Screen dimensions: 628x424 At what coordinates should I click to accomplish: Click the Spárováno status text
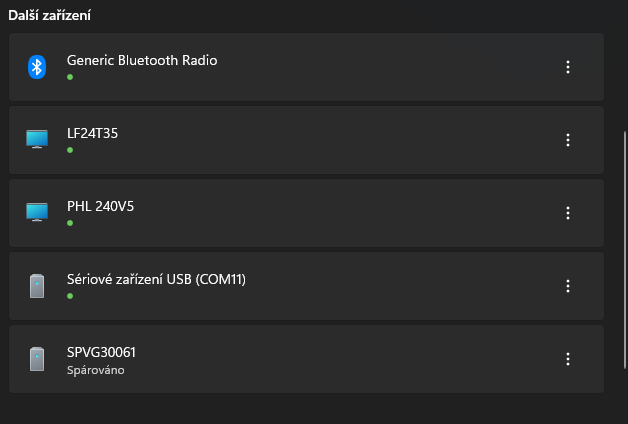(95, 369)
